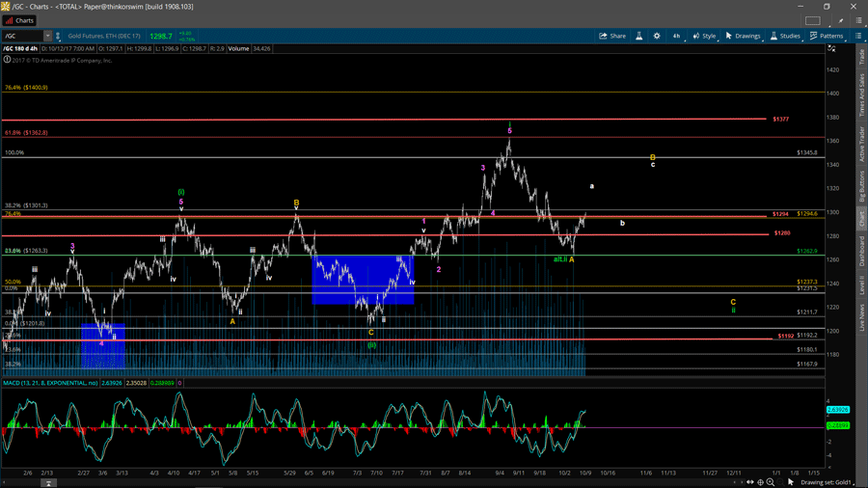This screenshot has height=488, width=868.
Task: Expand the symbol selector dropdown arrow
Action: [47, 36]
